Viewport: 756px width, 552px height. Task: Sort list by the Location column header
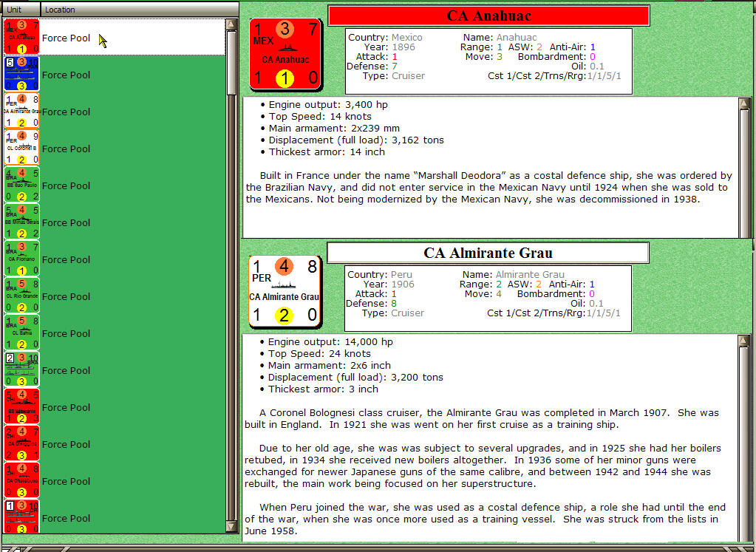140,9
